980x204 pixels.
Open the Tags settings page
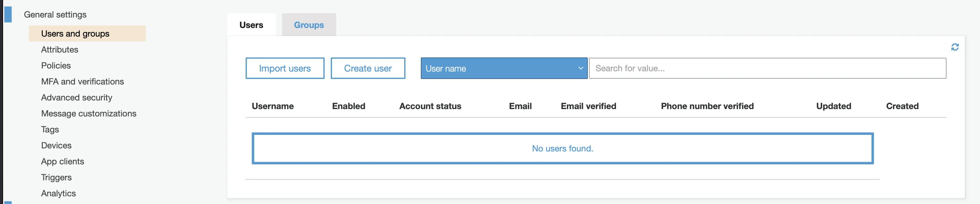[50, 130]
